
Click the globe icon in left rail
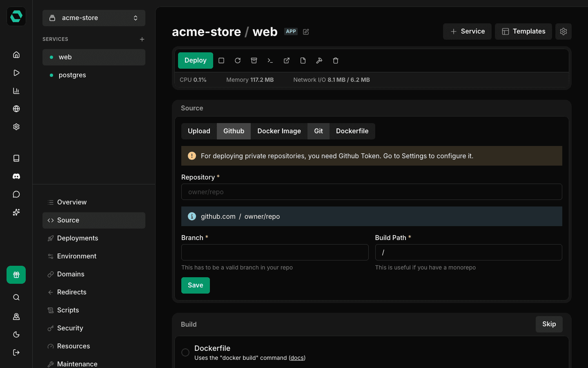[16, 109]
